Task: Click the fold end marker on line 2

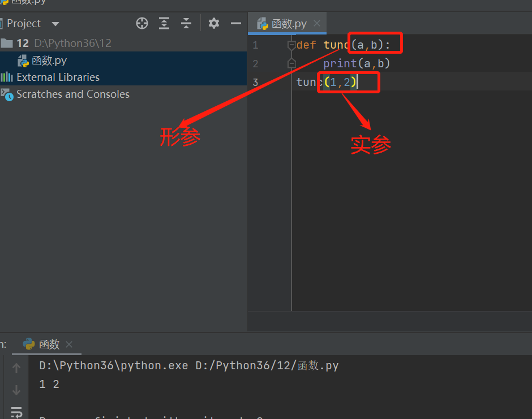Action: point(291,63)
